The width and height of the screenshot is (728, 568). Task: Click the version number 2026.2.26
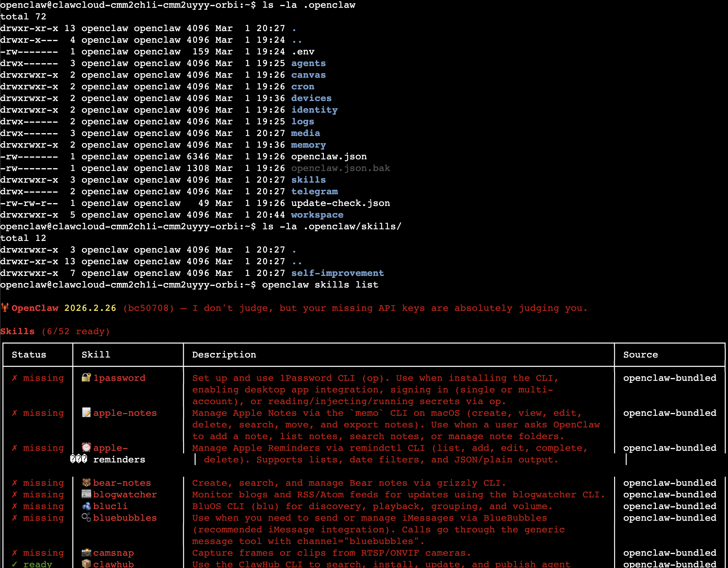click(x=90, y=308)
